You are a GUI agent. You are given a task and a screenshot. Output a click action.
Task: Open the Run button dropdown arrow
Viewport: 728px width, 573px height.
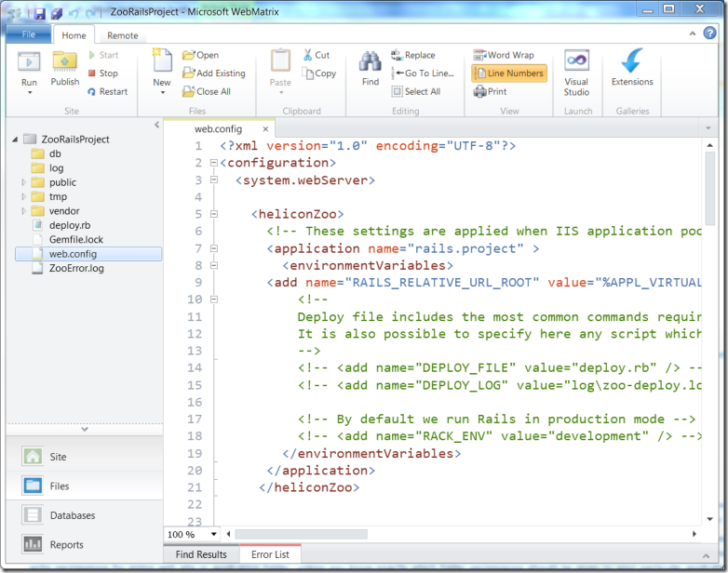(30, 92)
